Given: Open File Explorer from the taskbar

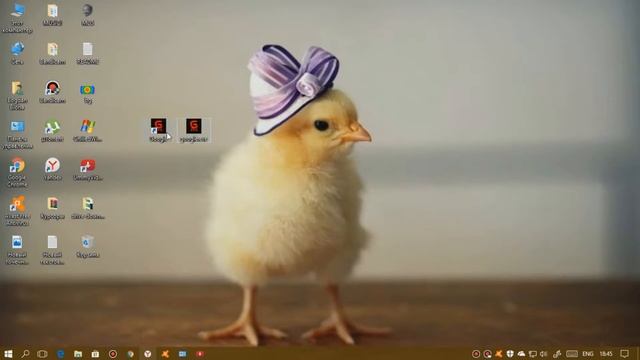Looking at the screenshot, I should coord(78,353).
